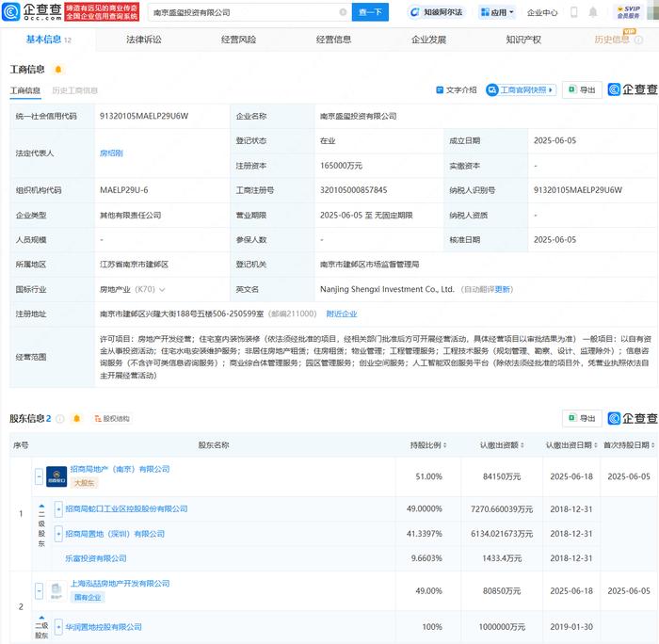Expand the 国标行业 房地产业 (K70) chevron
Screen dimensions: 659x644
(x=162, y=290)
